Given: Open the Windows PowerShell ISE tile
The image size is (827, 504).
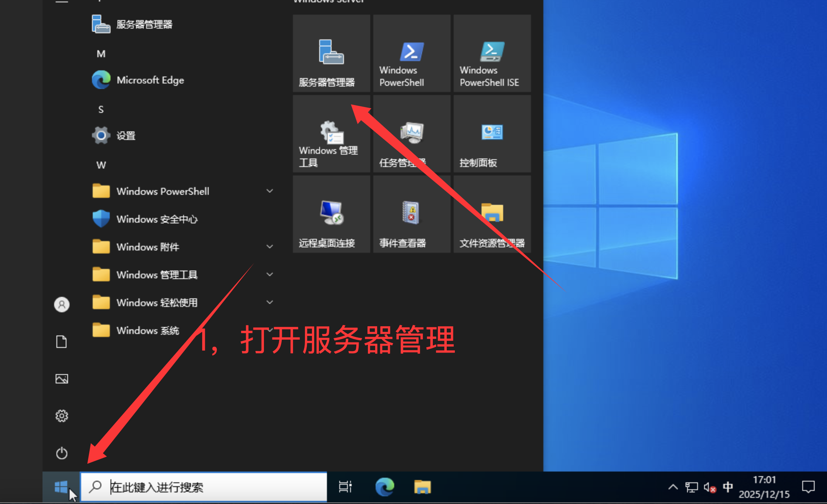Looking at the screenshot, I should (492, 53).
